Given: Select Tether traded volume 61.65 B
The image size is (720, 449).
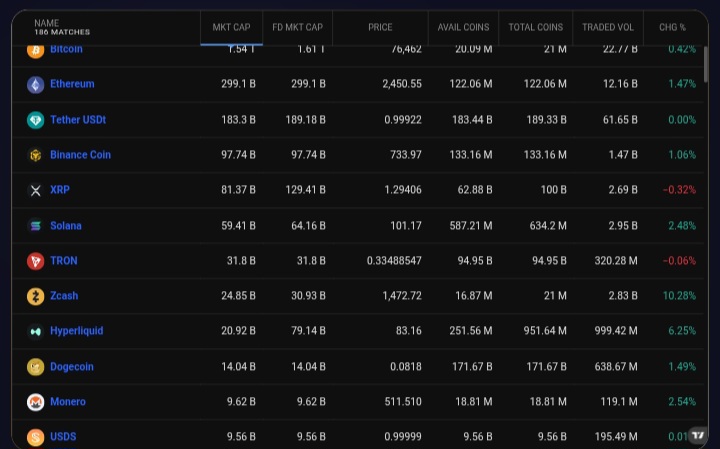Looking at the screenshot, I should [x=620, y=120].
